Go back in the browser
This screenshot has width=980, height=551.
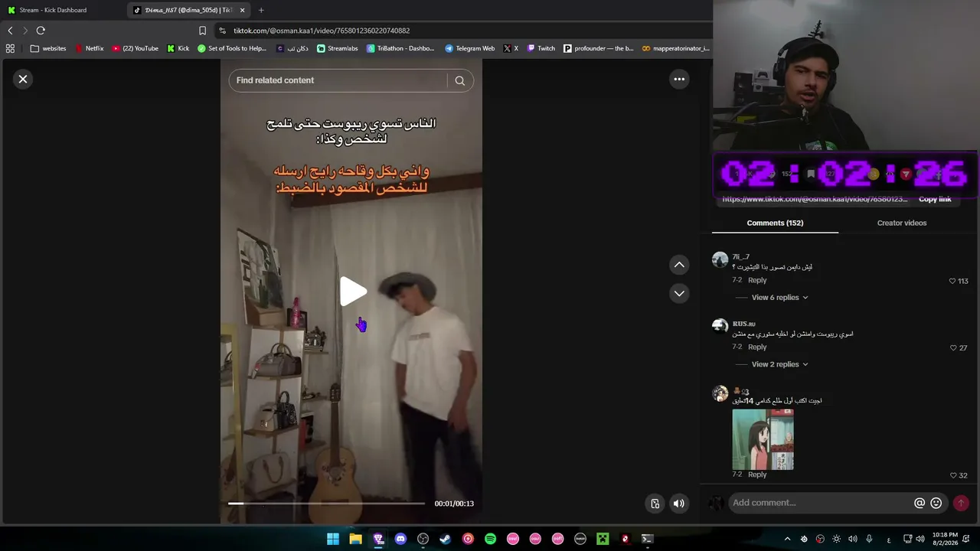tap(10, 31)
